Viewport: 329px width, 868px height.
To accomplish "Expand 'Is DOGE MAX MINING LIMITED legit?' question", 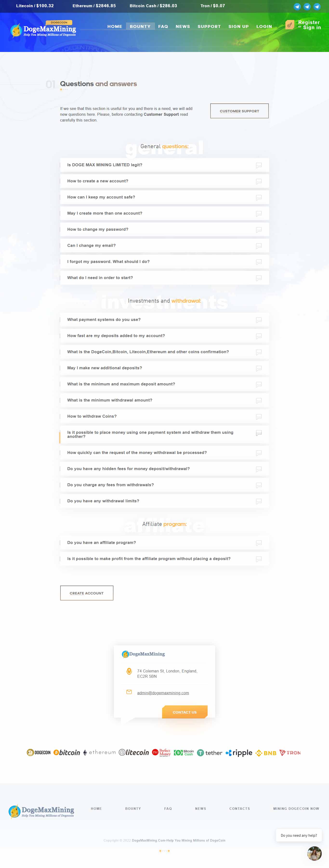I will click(164, 165).
